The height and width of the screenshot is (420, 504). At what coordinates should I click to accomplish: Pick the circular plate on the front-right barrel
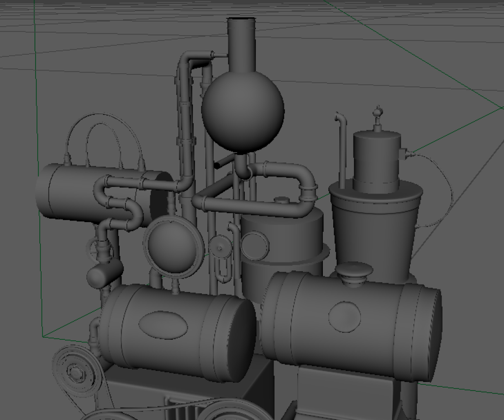coord(345,317)
